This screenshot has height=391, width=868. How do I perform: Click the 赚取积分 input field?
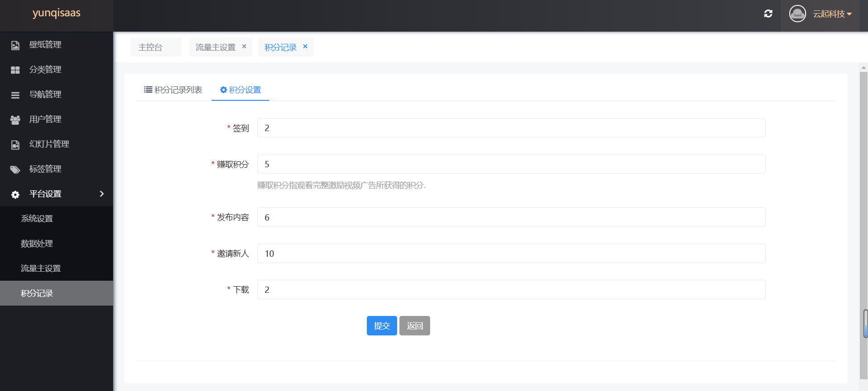pos(511,164)
